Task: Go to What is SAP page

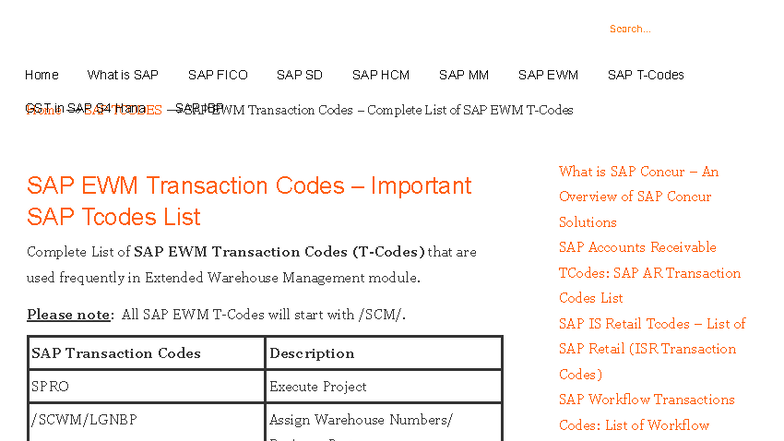Action: [x=122, y=75]
